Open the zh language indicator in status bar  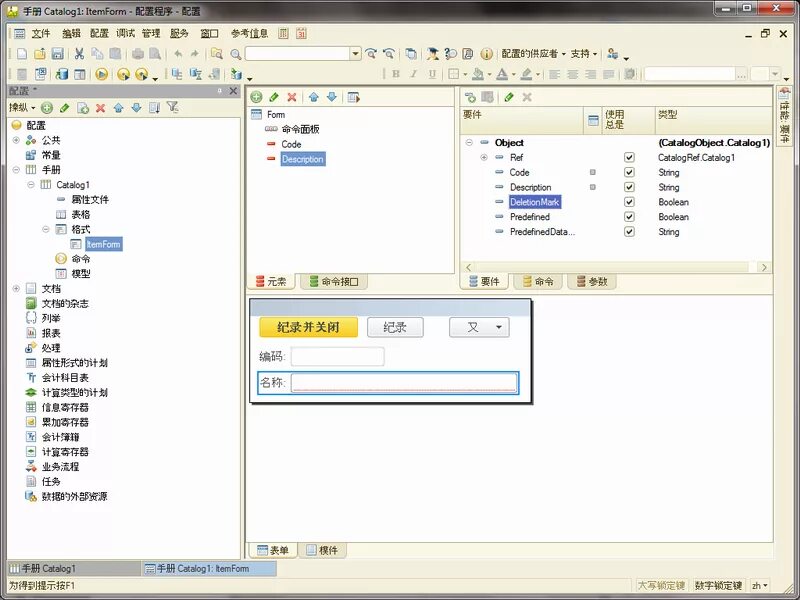(x=759, y=586)
